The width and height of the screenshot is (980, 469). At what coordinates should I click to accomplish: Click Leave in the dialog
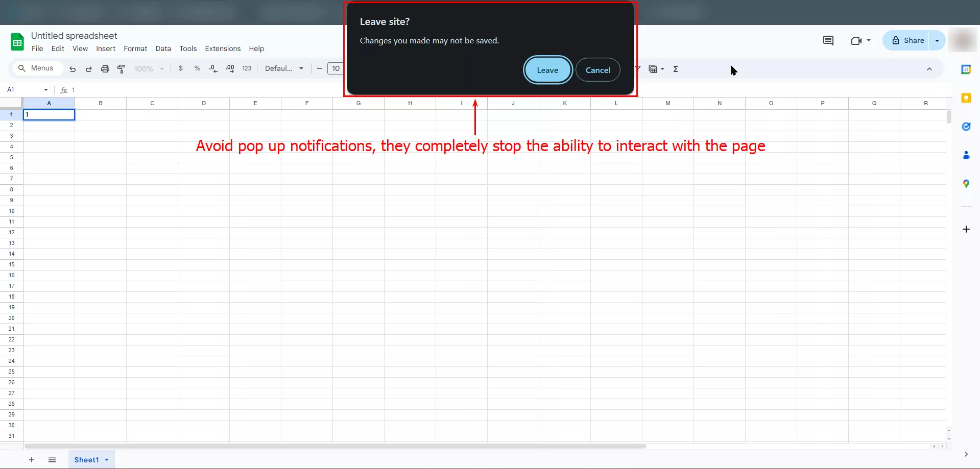(547, 70)
